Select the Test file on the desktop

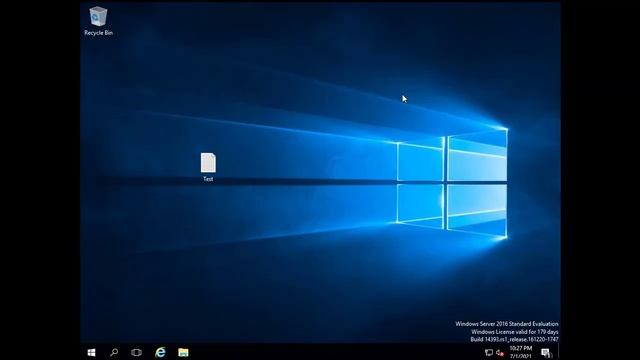(x=208, y=167)
